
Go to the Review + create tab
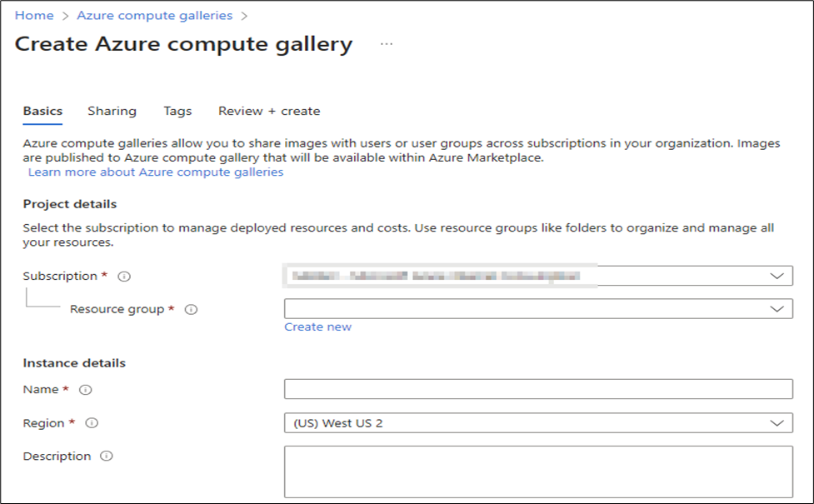(269, 111)
